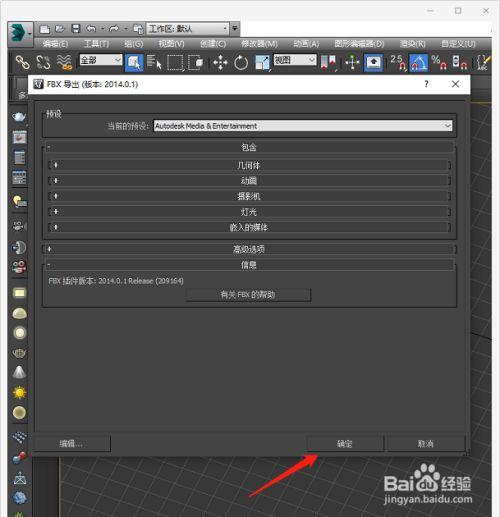The width and height of the screenshot is (500, 517).
Task: Close the FBX 导出 dialog
Action: (x=456, y=84)
